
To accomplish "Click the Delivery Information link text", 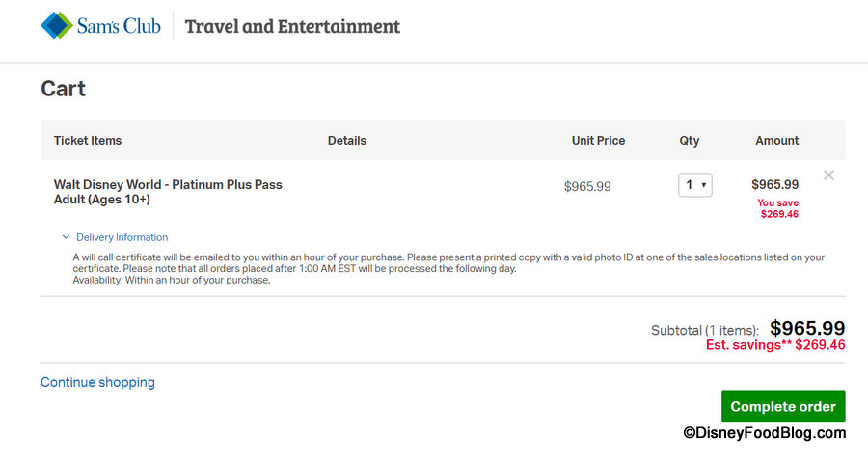I will (x=122, y=237).
